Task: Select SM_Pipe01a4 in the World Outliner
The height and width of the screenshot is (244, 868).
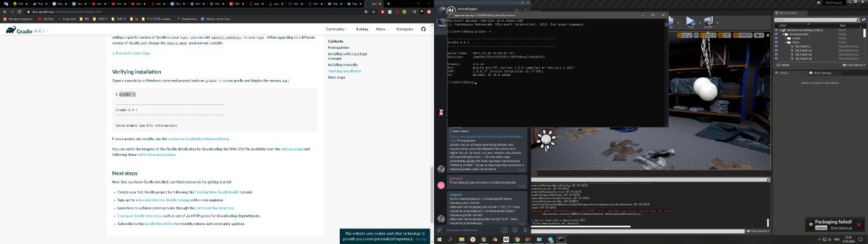Action: coord(803,51)
